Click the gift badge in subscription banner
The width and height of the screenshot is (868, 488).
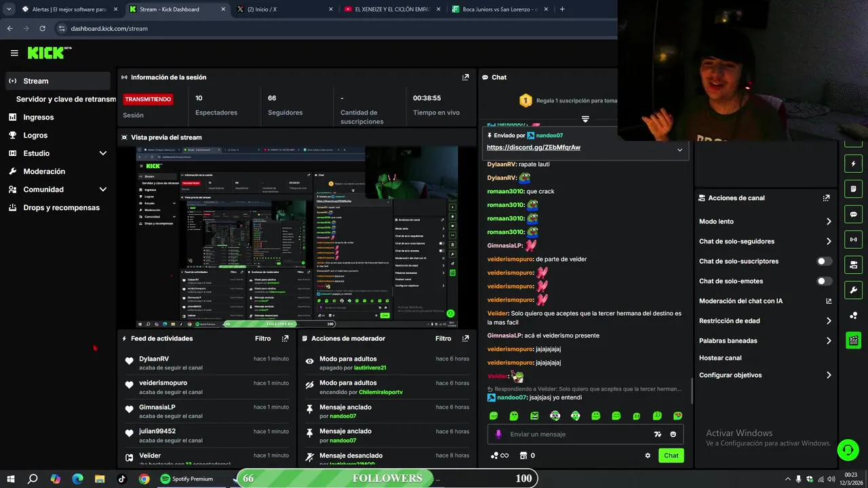pos(526,101)
